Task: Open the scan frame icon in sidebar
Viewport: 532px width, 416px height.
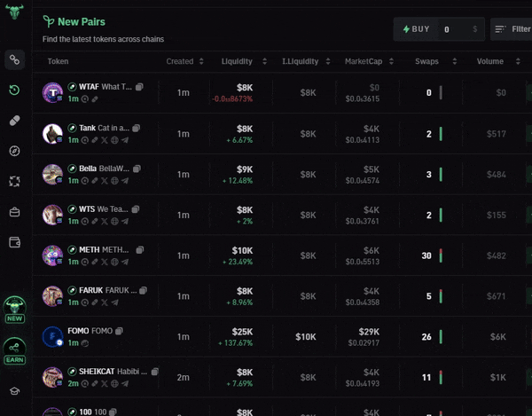Action: (14, 181)
